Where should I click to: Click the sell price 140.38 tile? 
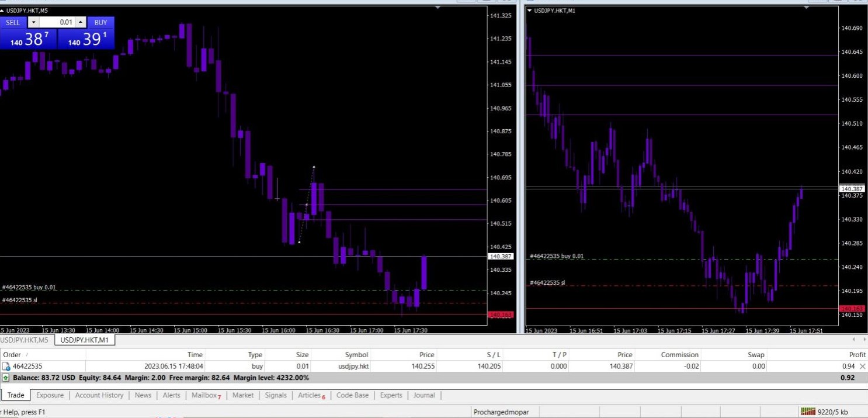click(28, 39)
